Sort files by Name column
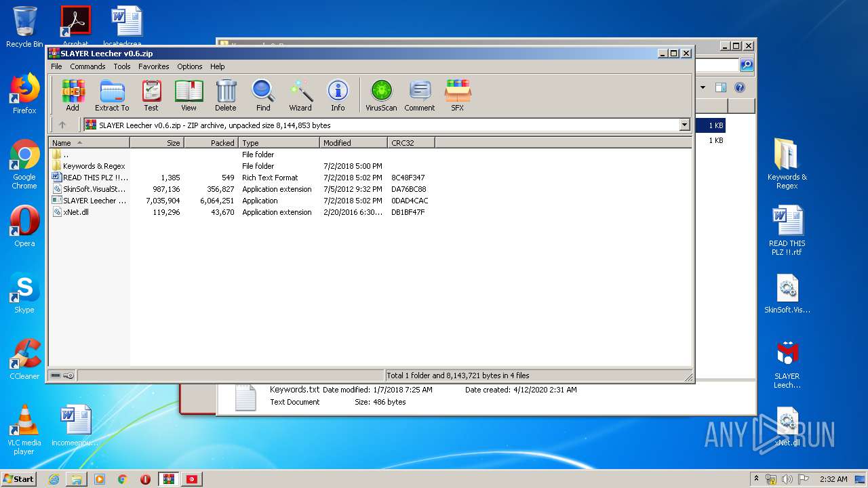 tap(89, 143)
